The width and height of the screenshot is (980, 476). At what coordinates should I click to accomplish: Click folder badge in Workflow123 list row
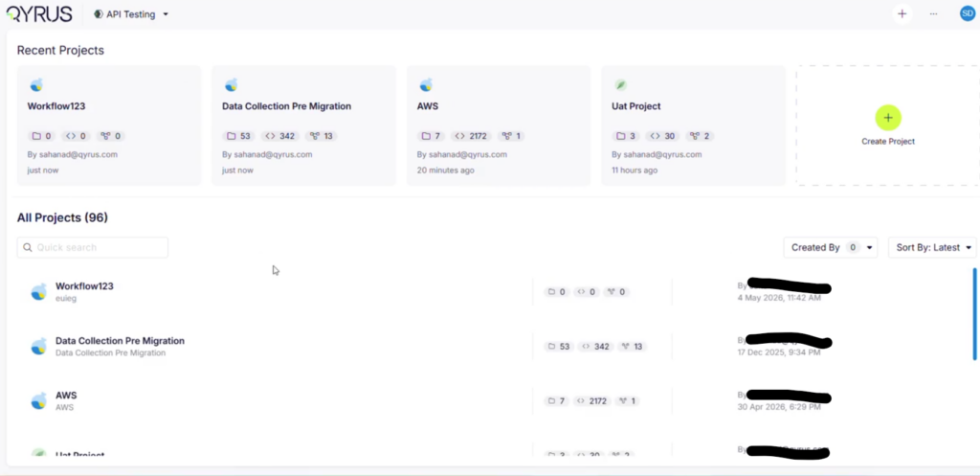[556, 291]
